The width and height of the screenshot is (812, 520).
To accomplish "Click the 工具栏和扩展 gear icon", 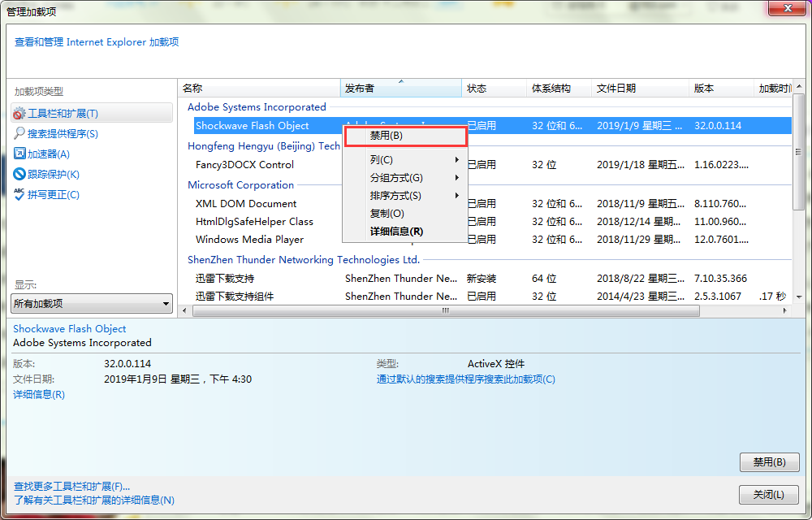I will pyautogui.click(x=19, y=114).
